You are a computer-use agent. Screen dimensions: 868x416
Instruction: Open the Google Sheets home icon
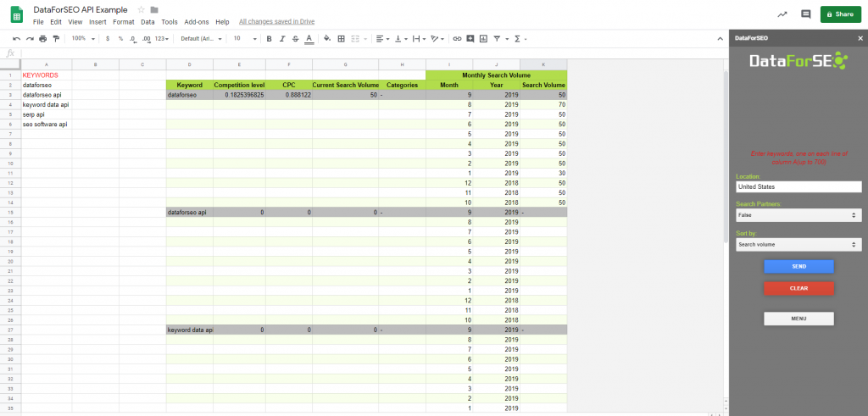click(17, 14)
